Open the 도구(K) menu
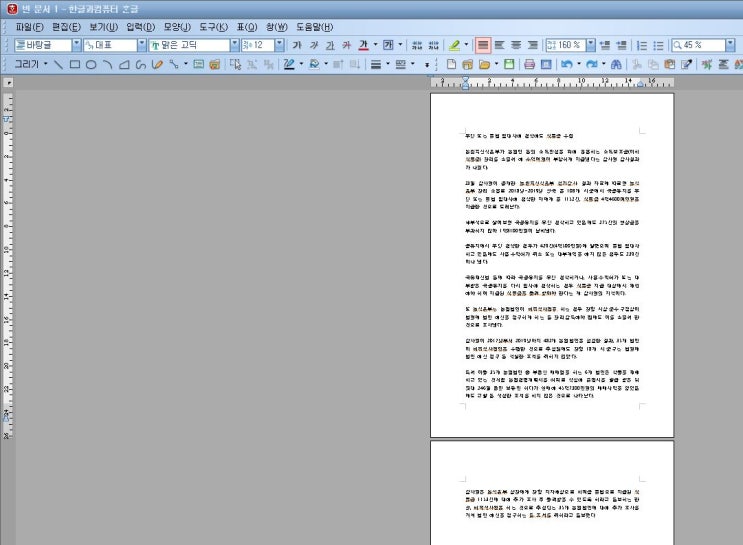The height and width of the screenshot is (545, 743). tap(213, 27)
